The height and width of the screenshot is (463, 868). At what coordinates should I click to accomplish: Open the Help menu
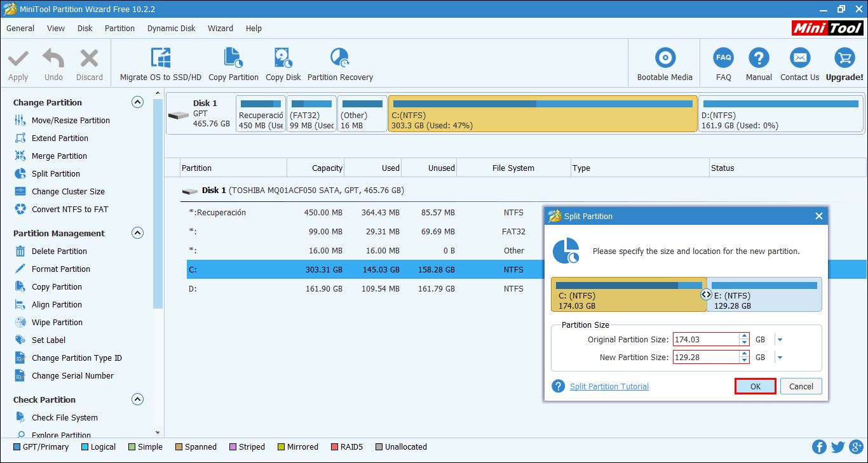tap(254, 28)
